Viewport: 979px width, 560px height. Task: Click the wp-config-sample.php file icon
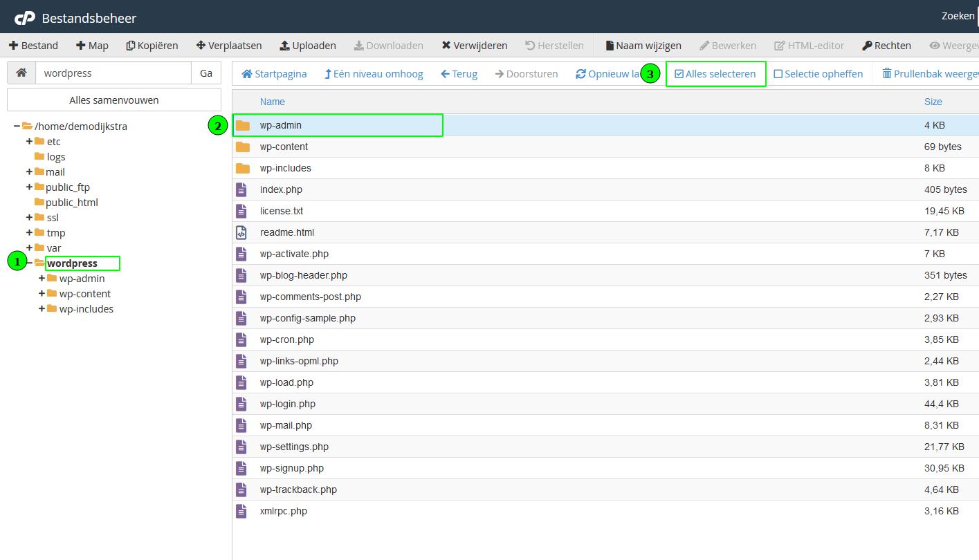[x=241, y=318]
